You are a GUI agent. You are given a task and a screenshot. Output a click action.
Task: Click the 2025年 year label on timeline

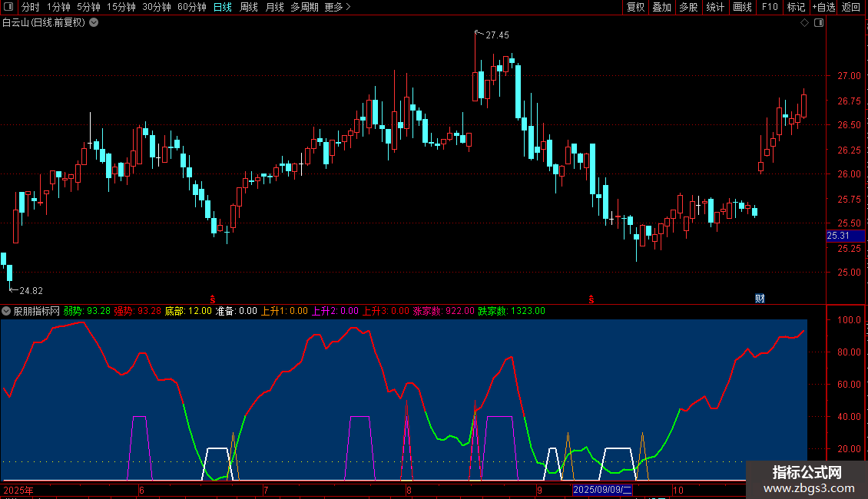18,490
